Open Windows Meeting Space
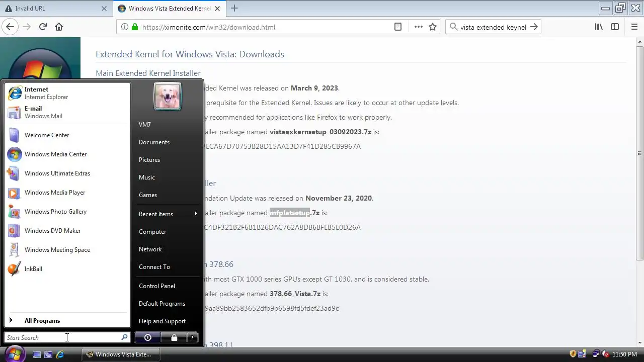644x362 pixels. click(x=67, y=250)
